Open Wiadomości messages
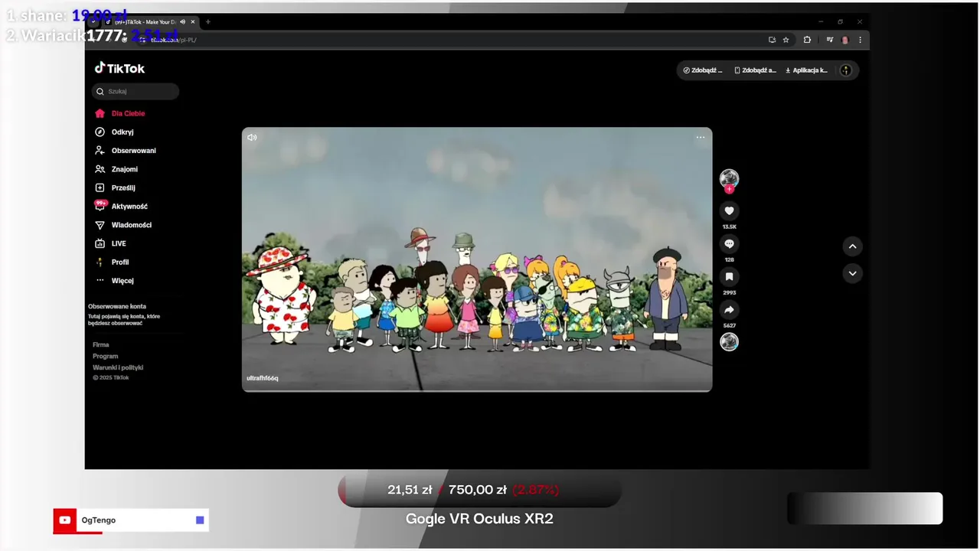The height and width of the screenshot is (551, 980). pyautogui.click(x=132, y=225)
